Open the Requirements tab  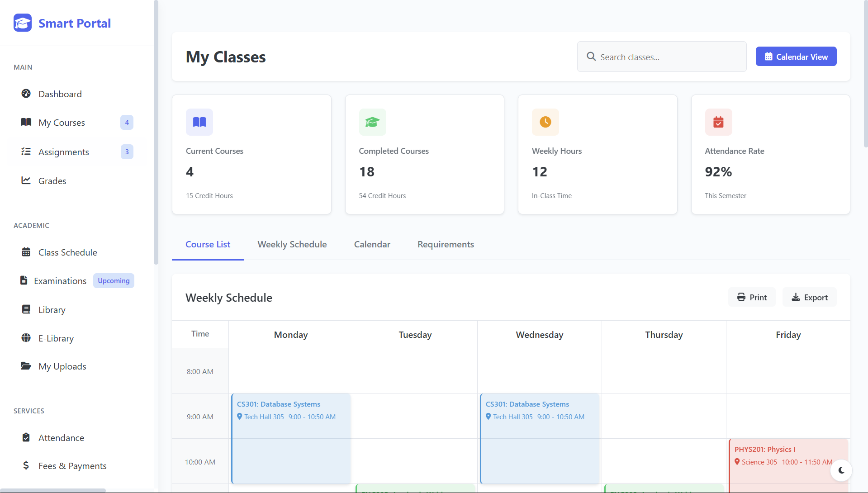point(445,245)
